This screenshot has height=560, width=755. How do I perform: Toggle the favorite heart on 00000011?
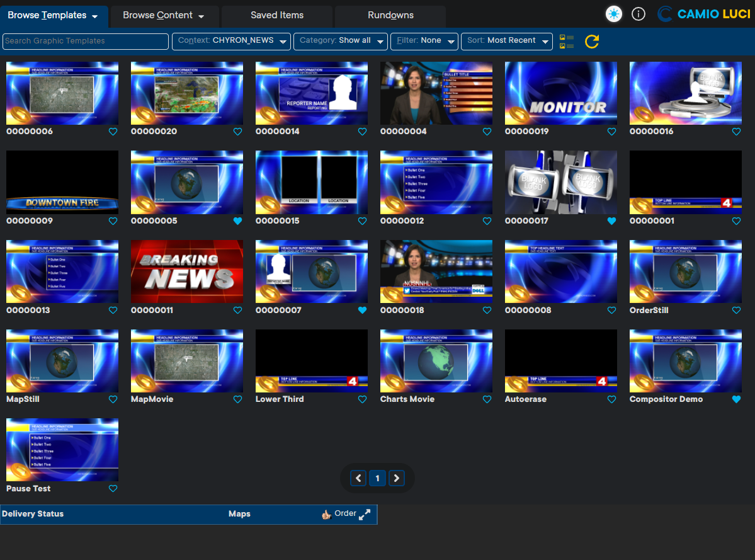[x=238, y=310]
